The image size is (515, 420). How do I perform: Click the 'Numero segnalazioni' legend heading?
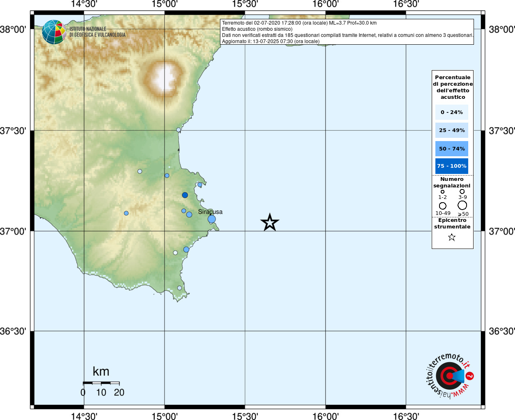pyautogui.click(x=452, y=182)
